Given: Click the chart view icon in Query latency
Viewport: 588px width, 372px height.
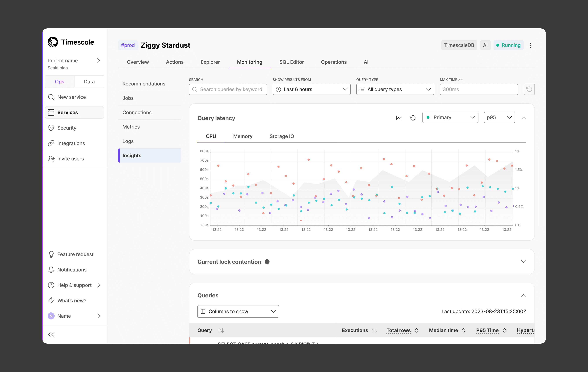Looking at the screenshot, I should 398,118.
